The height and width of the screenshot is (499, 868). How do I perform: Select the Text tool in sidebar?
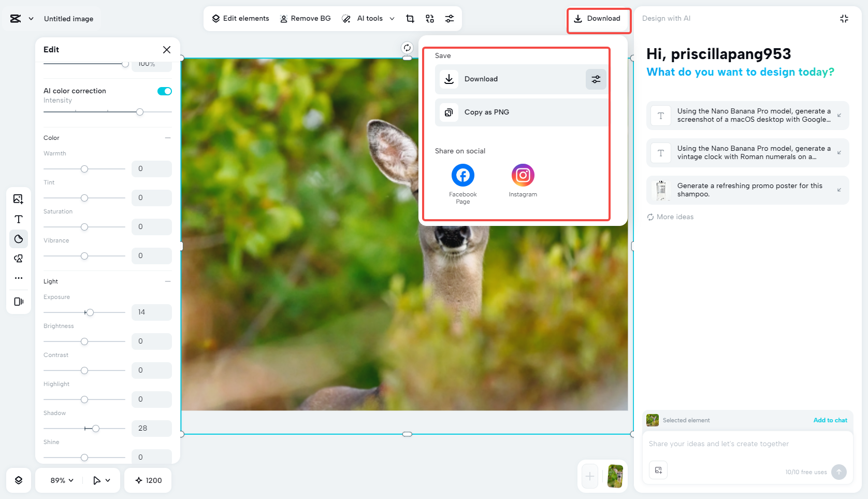(x=19, y=219)
